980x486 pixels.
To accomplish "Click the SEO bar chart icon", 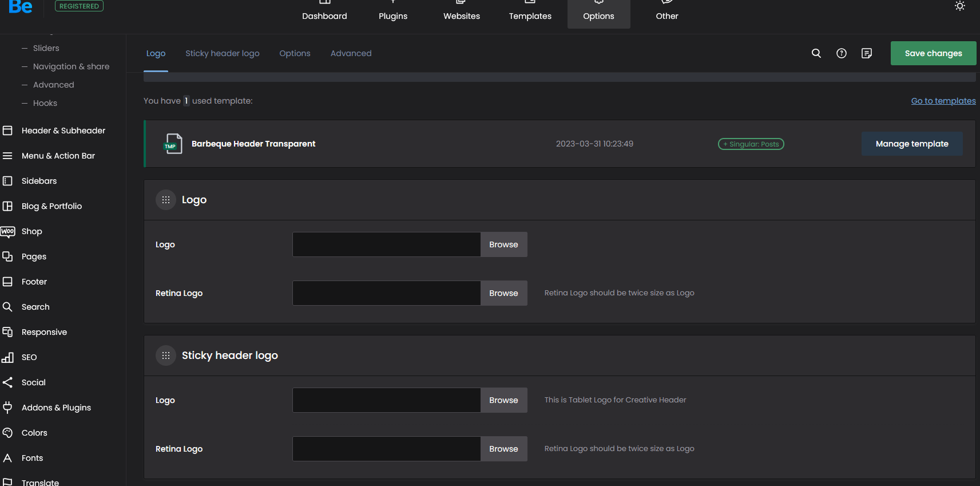I will (x=7, y=357).
